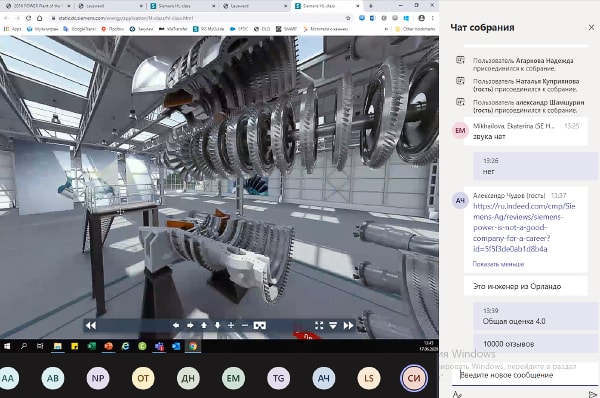This screenshot has height=398, width=600.
Task: Open participant EM avatar in participant strip
Action: [233, 378]
